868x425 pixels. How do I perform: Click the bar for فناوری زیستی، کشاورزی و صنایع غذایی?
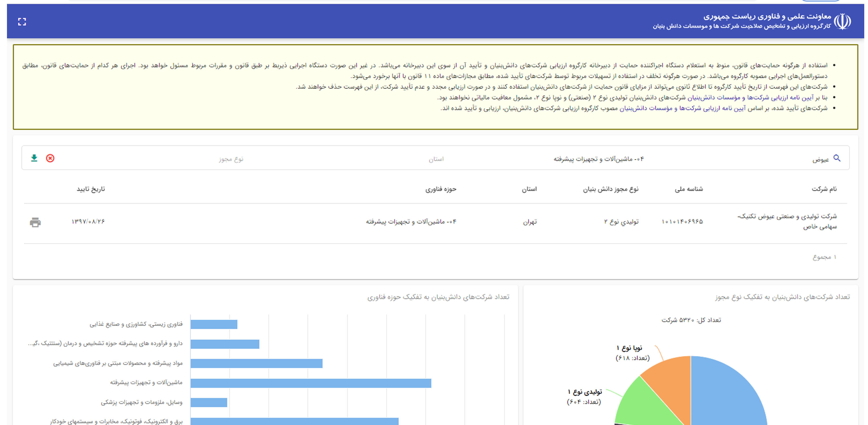click(x=214, y=324)
